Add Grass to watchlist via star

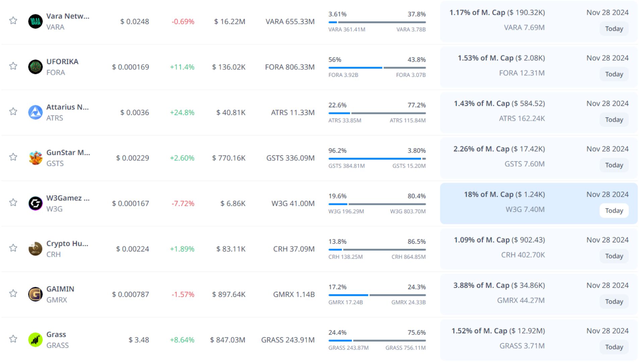(13, 339)
